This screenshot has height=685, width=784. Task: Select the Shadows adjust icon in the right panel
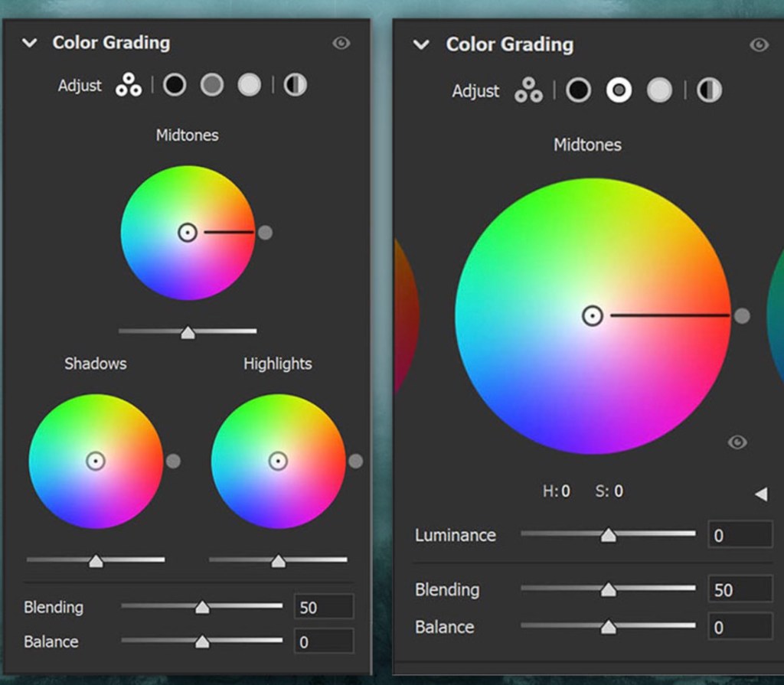[579, 91]
